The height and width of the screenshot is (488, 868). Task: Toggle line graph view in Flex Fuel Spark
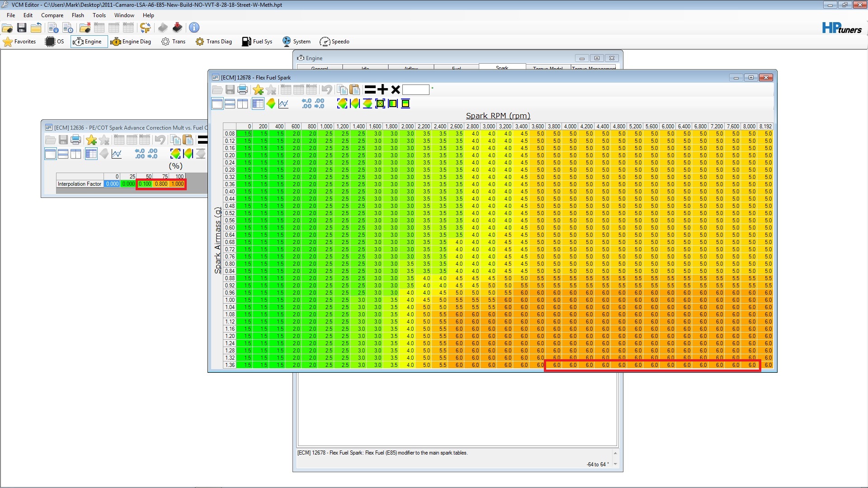[283, 104]
